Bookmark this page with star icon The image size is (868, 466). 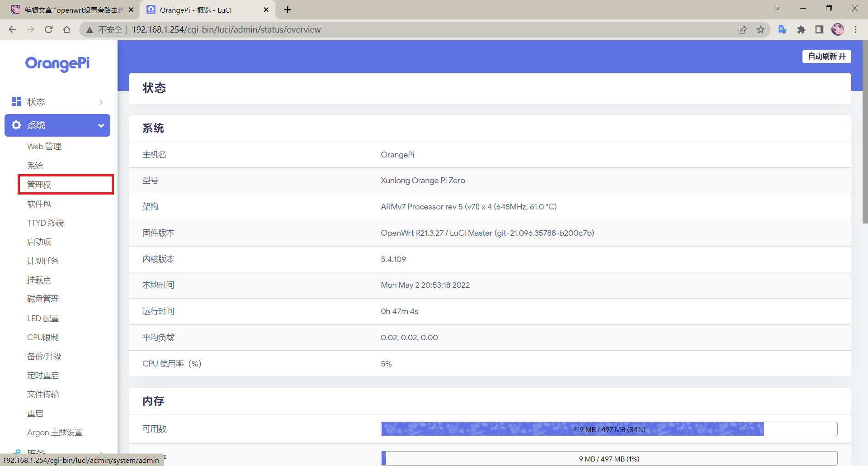pyautogui.click(x=760, y=29)
